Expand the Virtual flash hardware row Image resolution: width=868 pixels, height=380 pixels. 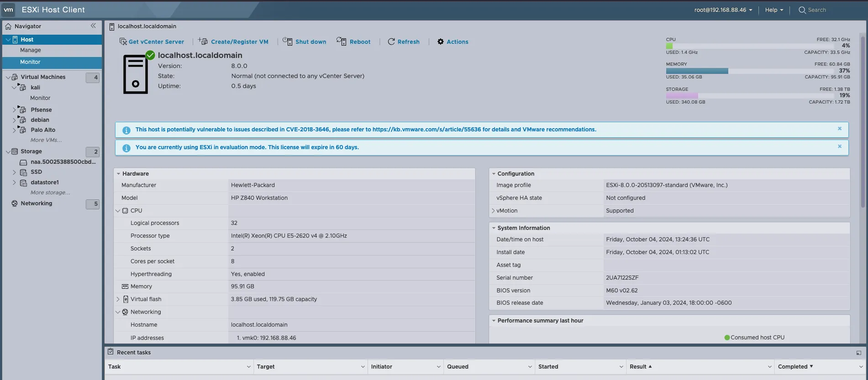coord(118,299)
